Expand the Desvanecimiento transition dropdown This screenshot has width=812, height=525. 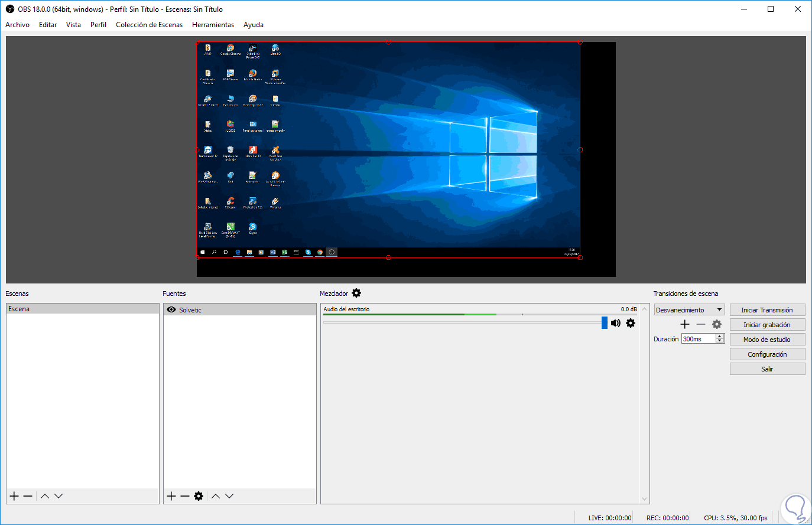(719, 309)
